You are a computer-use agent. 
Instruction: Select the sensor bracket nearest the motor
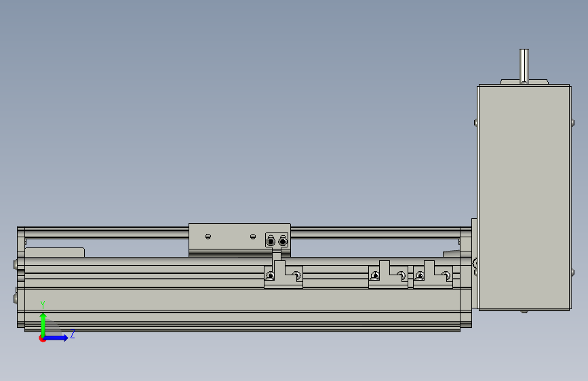click(x=433, y=275)
